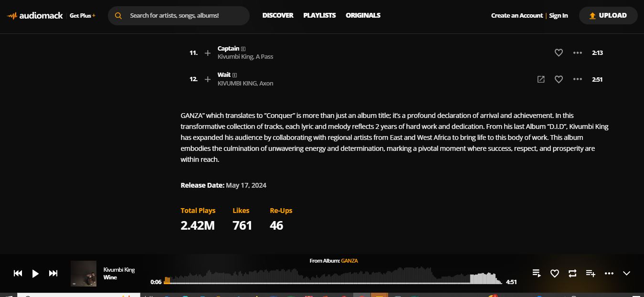Toggle repeat mode in the player
Image resolution: width=644 pixels, height=297 pixels.
tap(572, 273)
